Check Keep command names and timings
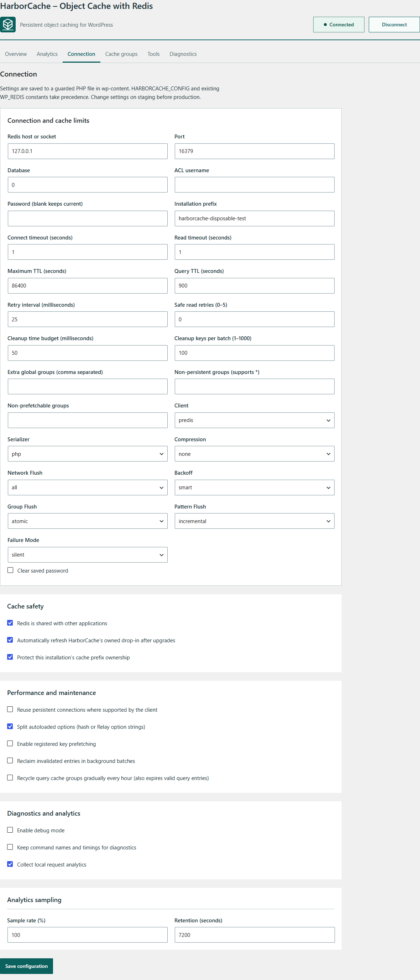 [x=10, y=847]
